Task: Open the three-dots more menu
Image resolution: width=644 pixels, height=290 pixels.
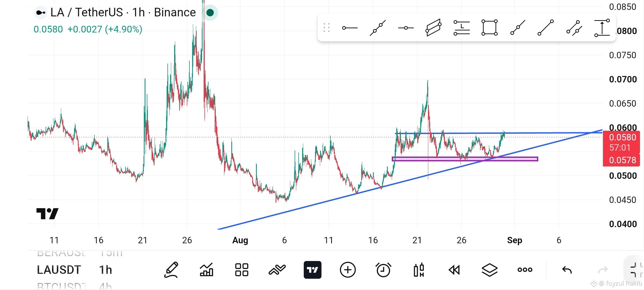Action: 525,270
